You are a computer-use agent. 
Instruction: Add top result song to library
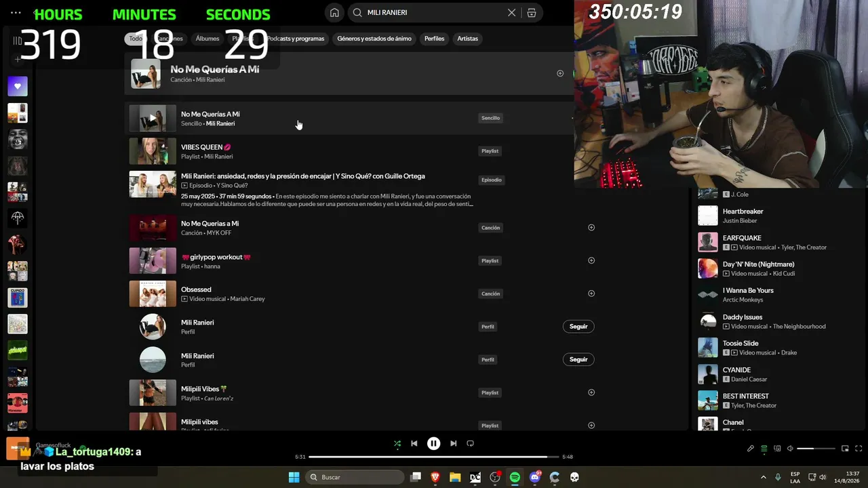[560, 73]
